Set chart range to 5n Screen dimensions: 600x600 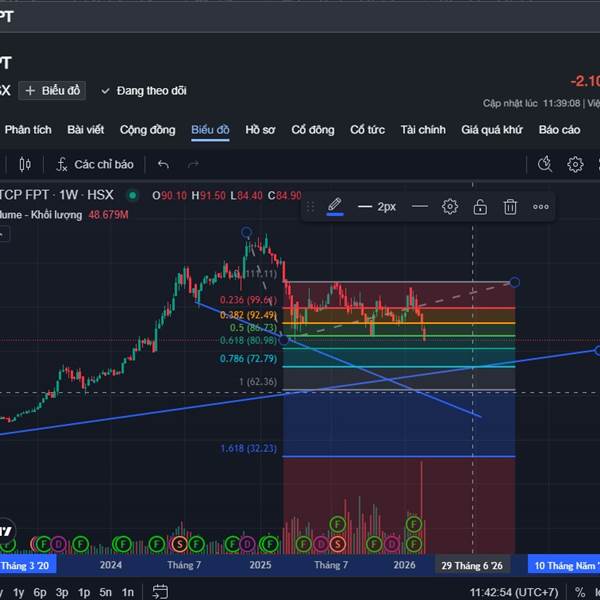pyautogui.click(x=106, y=592)
